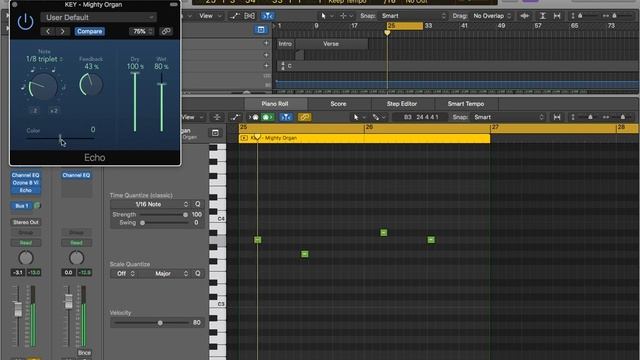Click the Velocity slider
This screenshot has width=640, height=360.
click(x=151, y=323)
